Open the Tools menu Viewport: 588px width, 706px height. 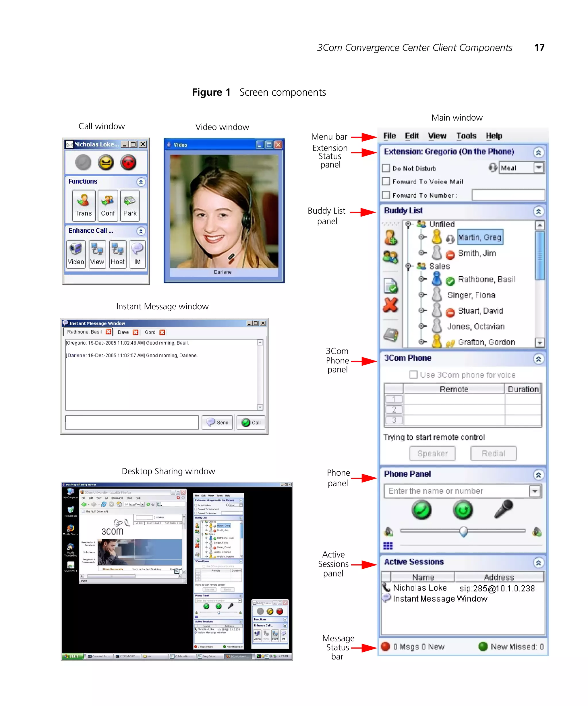coord(466,136)
